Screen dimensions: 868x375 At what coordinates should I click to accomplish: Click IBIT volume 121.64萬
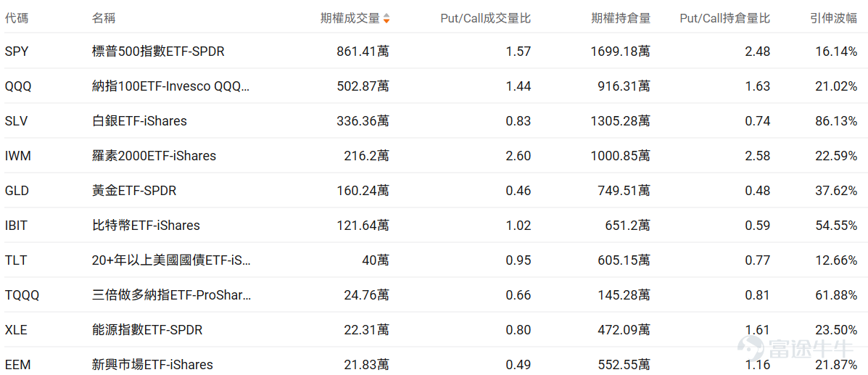363,226
